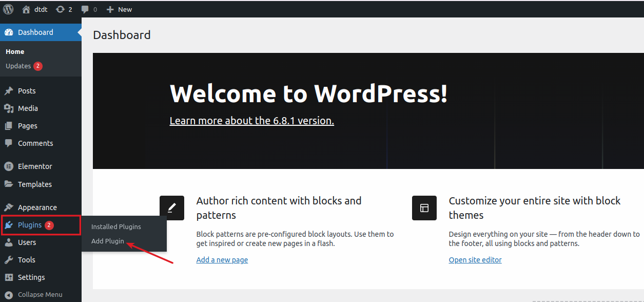Open the WordPress logo menu
Viewport: 644px width, 302px height.
(x=8, y=9)
